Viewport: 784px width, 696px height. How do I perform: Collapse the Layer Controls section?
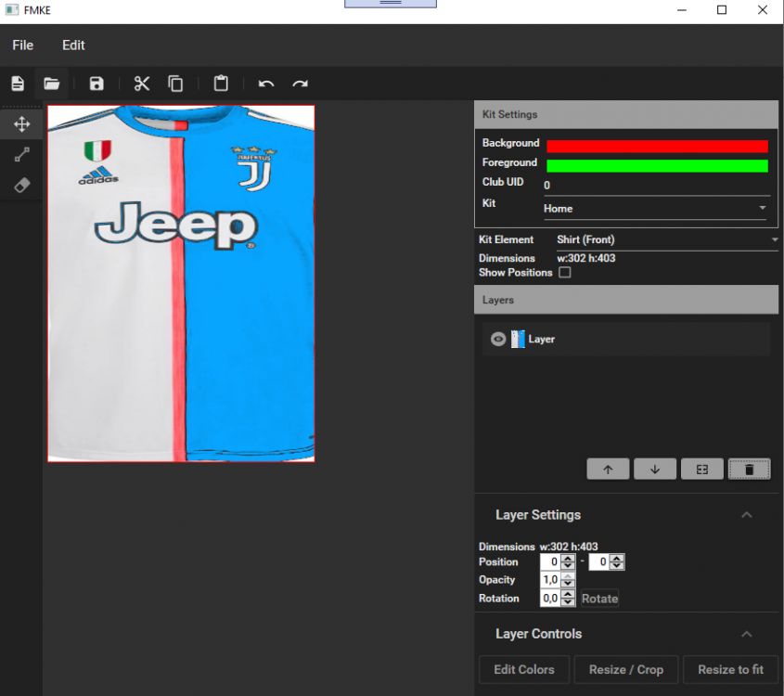coord(746,634)
